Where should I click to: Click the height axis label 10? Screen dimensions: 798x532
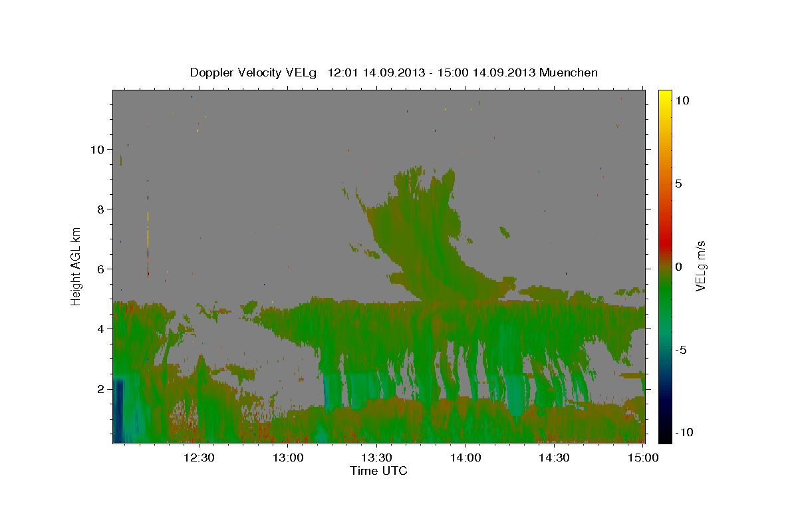tap(97, 149)
